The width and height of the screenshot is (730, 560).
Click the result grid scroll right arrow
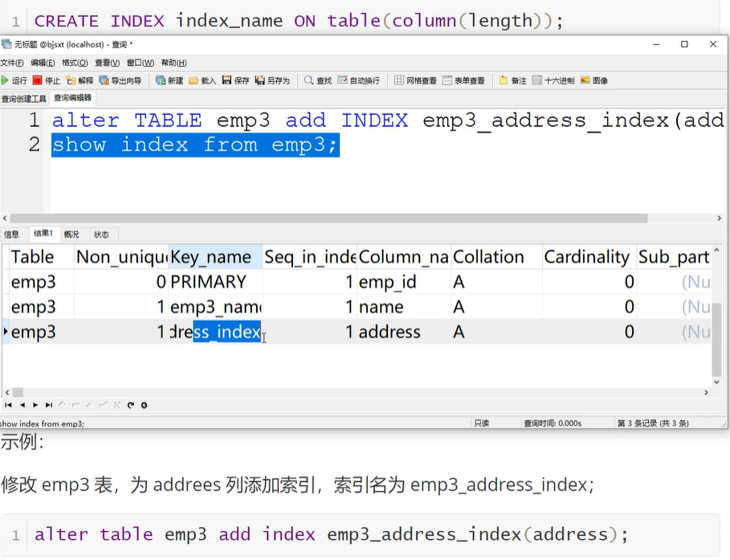[706, 393]
